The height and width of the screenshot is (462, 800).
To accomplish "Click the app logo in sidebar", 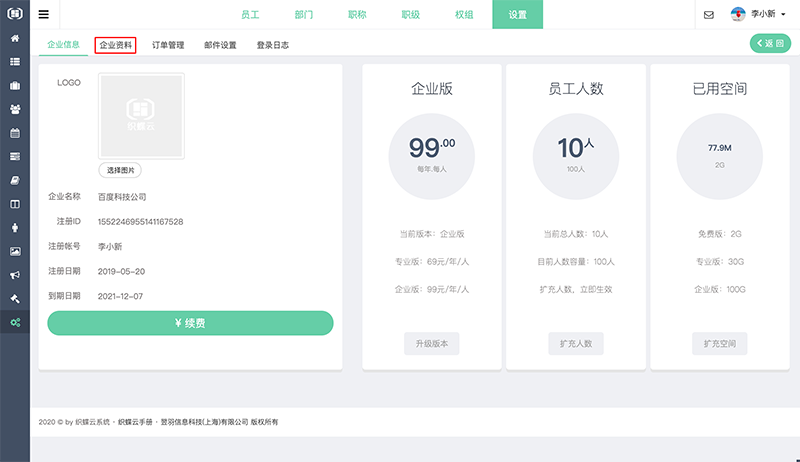I will [15, 13].
